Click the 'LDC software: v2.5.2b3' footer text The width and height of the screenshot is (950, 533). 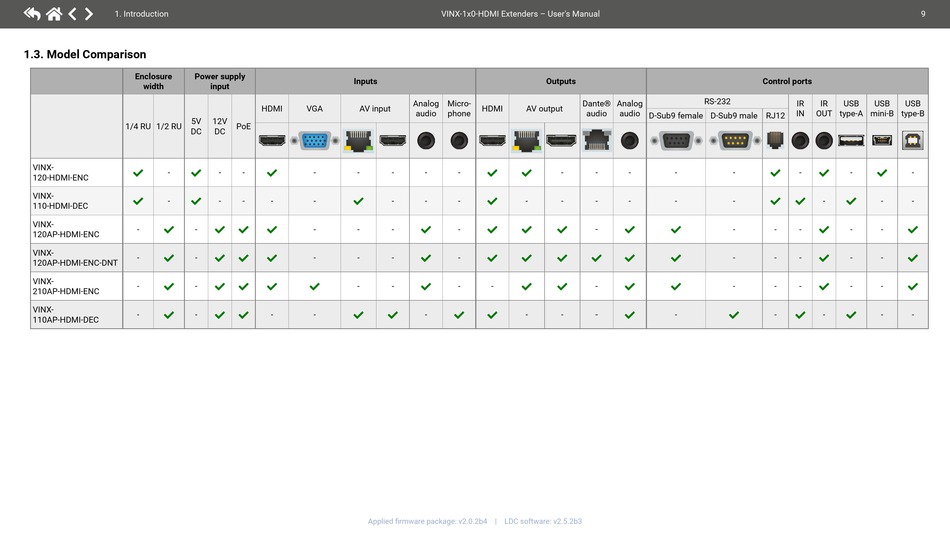[543, 521]
